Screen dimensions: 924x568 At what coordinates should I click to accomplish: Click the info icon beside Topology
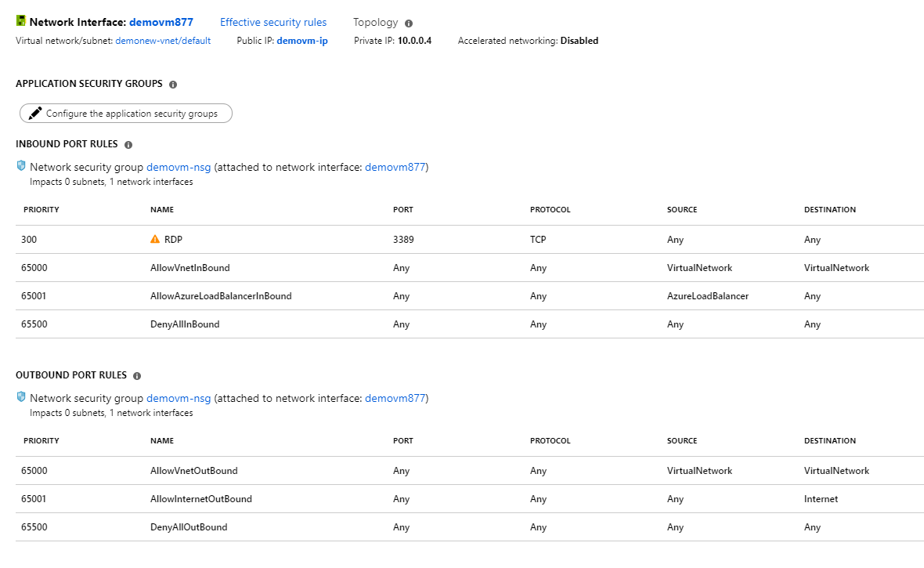pos(409,24)
